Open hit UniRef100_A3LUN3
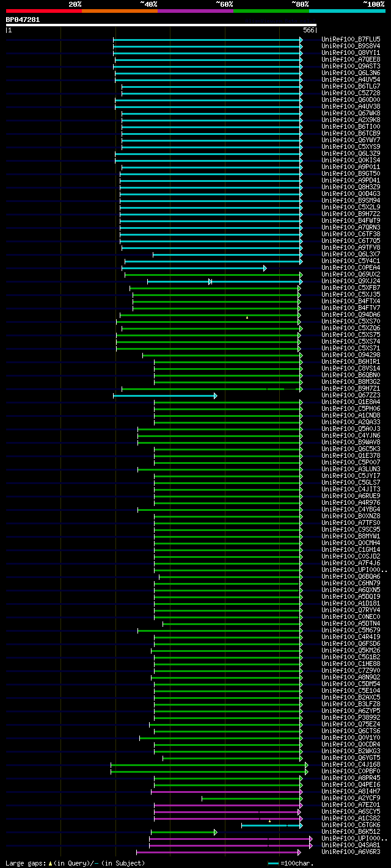 click(x=351, y=469)
